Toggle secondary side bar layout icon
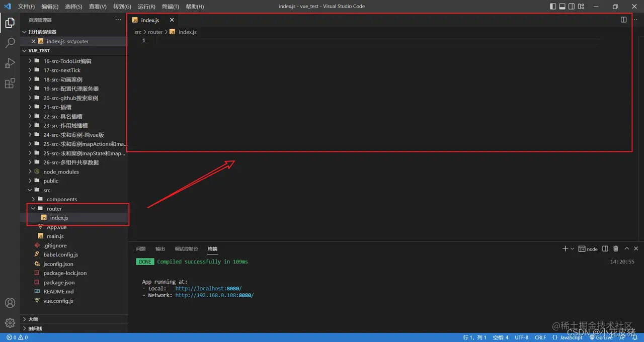The width and height of the screenshot is (644, 342). click(572, 7)
